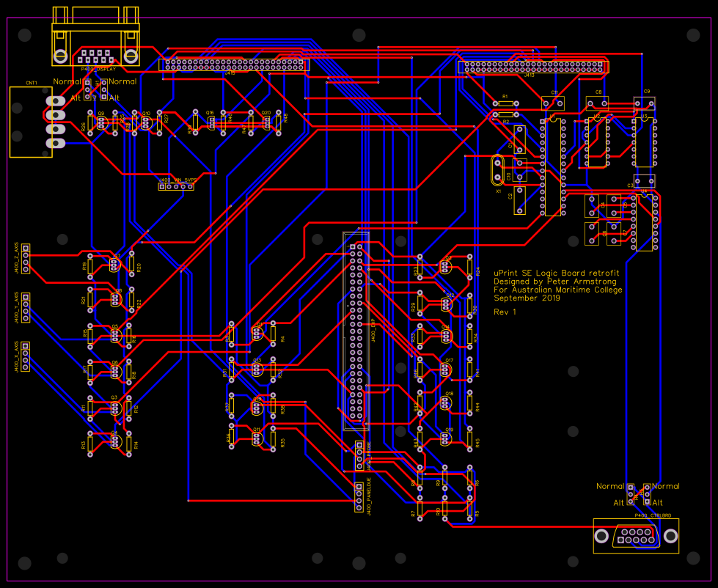718x588 pixels.
Task: Click the Q12 transistor footprint
Action: click(446, 304)
